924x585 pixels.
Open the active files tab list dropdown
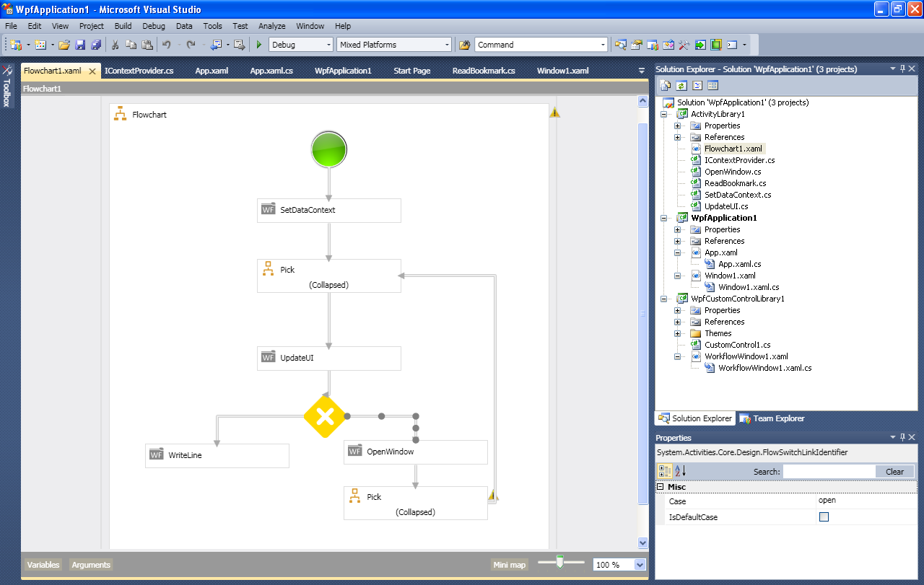pyautogui.click(x=642, y=71)
